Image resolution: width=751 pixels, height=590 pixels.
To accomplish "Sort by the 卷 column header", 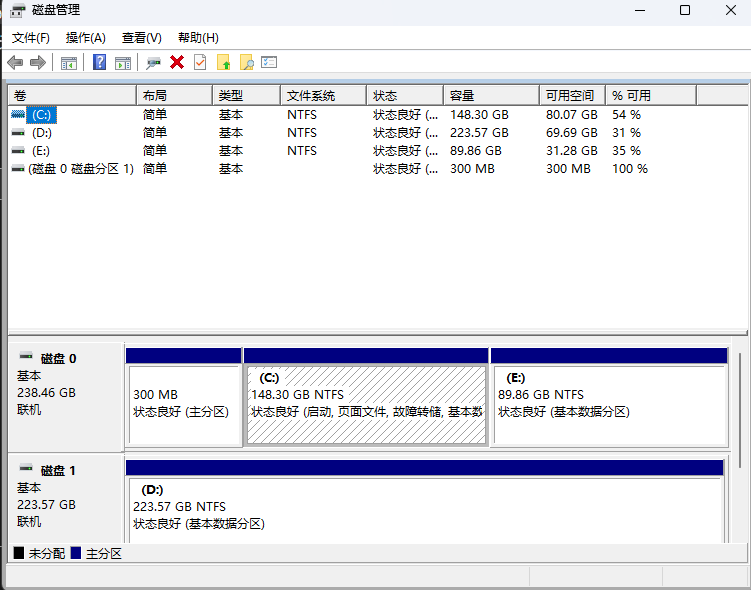I will point(72,95).
